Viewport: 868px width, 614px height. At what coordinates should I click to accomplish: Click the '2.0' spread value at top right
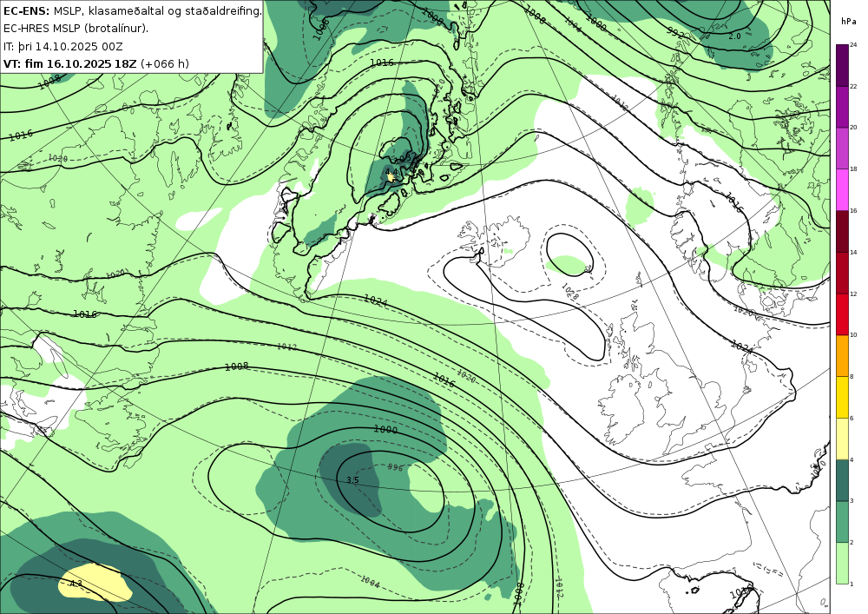pyautogui.click(x=734, y=36)
